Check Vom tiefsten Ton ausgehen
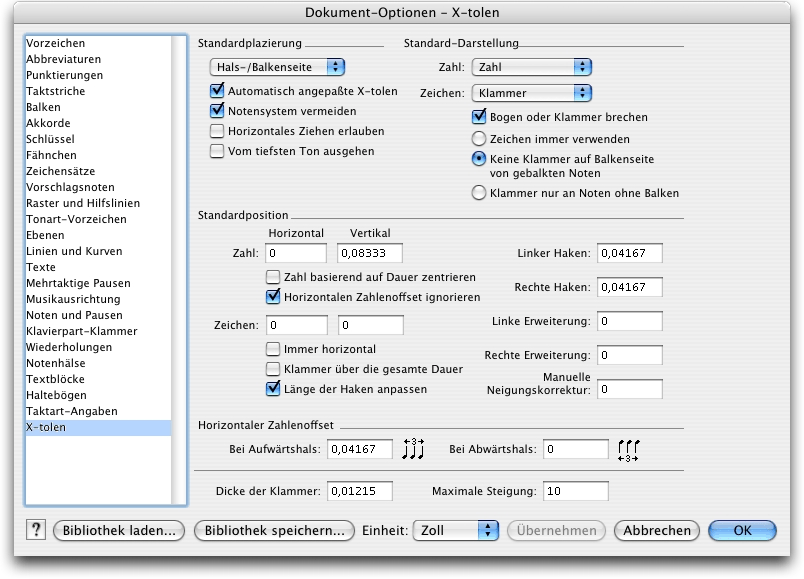The width and height of the screenshot is (804, 579). tap(217, 151)
